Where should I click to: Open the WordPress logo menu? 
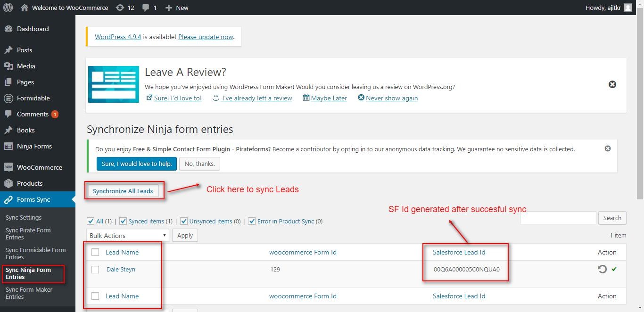click(8, 8)
